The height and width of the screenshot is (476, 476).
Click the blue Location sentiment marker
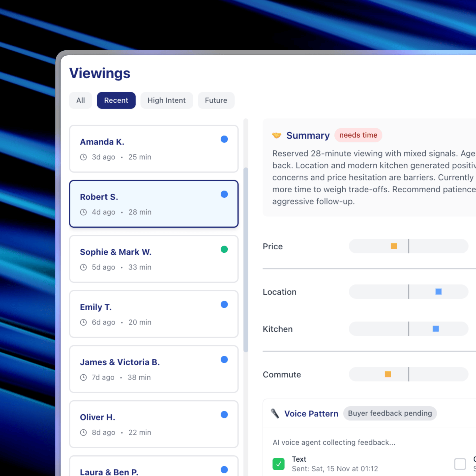pyautogui.click(x=438, y=292)
